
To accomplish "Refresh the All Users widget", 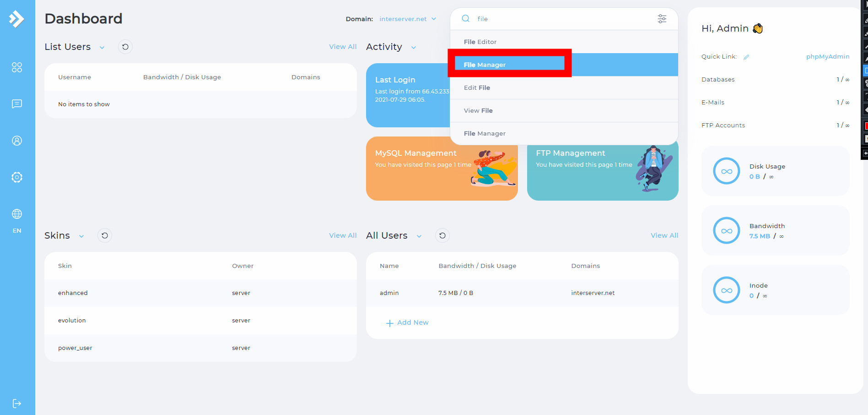I will pos(442,235).
